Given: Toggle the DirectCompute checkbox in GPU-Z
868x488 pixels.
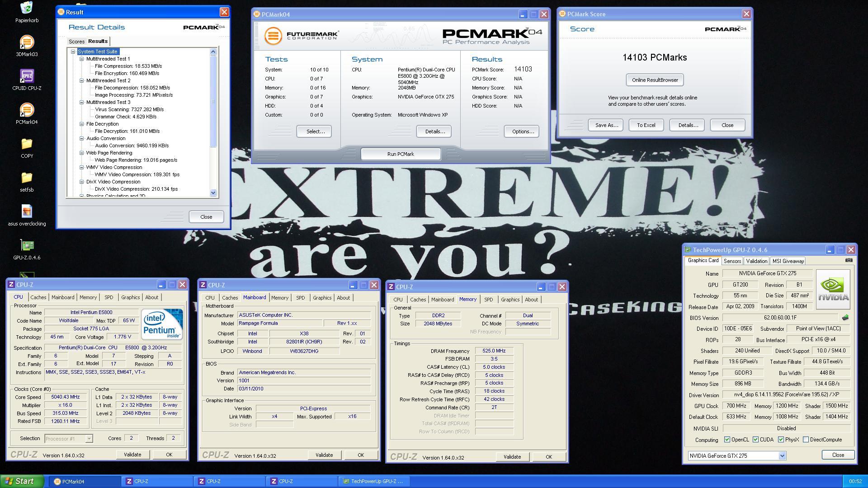Looking at the screenshot, I should [806, 439].
